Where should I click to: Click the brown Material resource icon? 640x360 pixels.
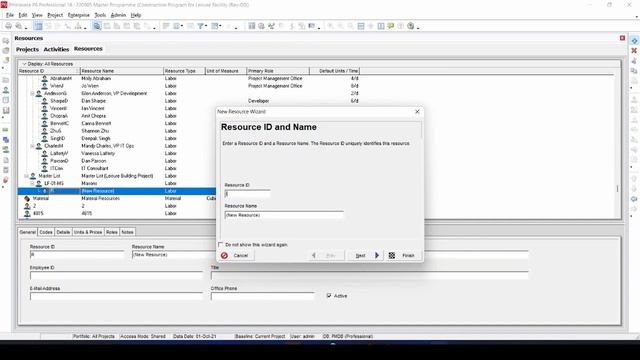tap(27, 198)
